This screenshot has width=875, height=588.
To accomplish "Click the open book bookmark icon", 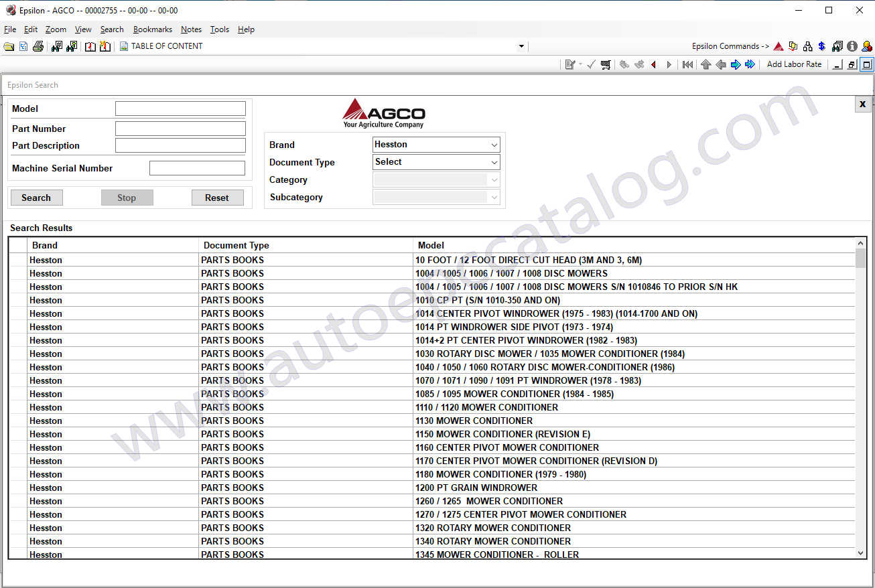I will (90, 46).
